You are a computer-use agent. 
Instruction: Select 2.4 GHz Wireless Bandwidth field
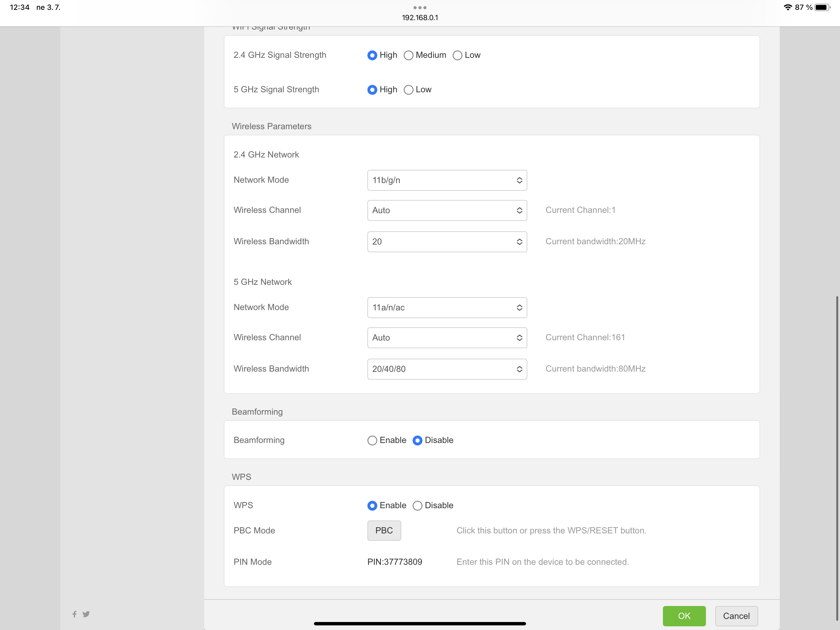[x=447, y=241]
